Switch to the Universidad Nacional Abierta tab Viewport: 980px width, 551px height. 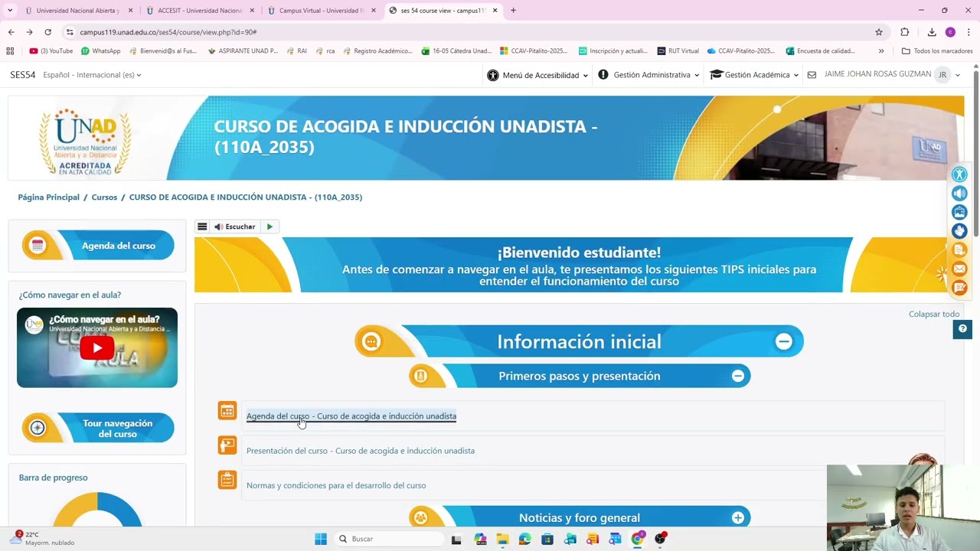[77, 11]
